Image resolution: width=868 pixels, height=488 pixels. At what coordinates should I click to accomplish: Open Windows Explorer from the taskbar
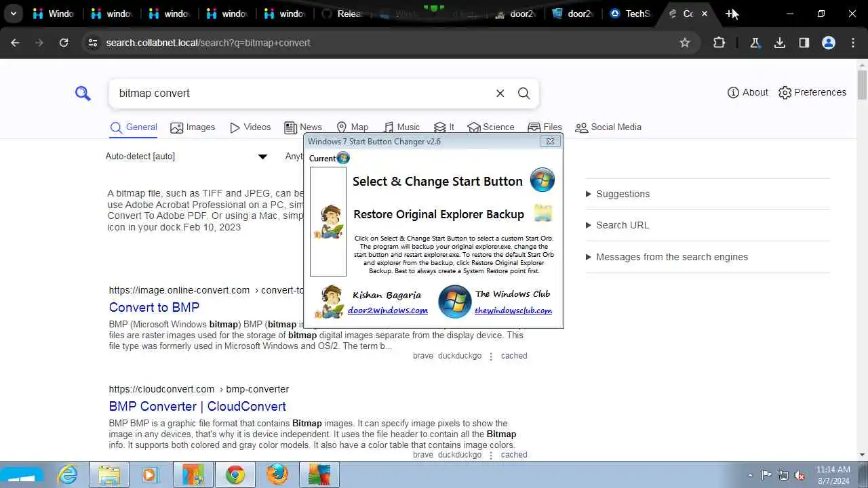coord(108,474)
